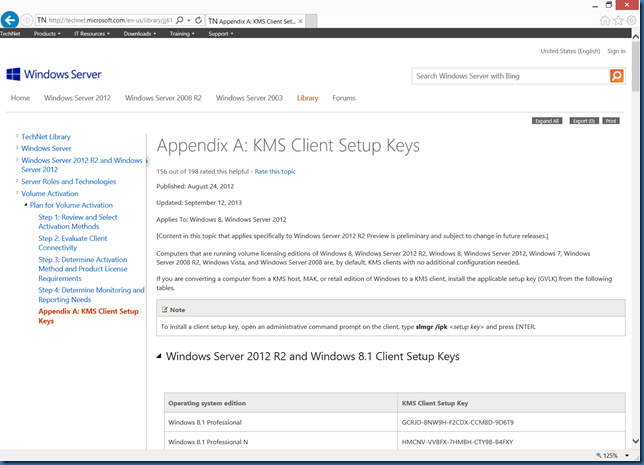The width and height of the screenshot is (644, 465).
Task: Select the Forums tab
Action: pos(344,98)
